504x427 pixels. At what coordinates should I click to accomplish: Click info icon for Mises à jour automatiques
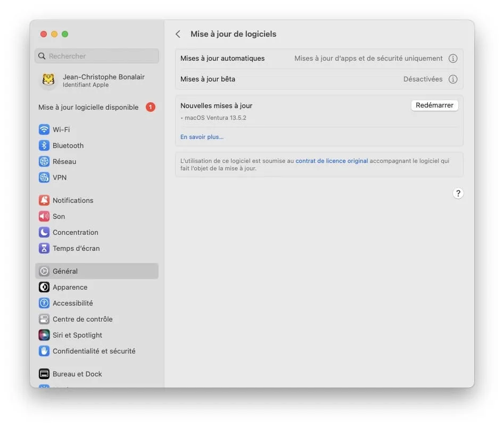point(453,59)
